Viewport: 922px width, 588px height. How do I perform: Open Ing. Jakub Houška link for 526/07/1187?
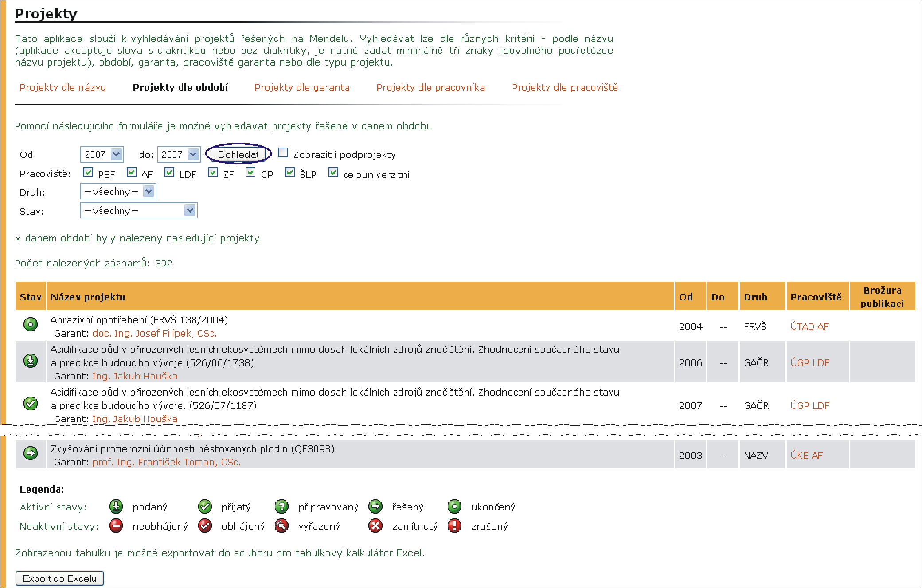point(135,419)
